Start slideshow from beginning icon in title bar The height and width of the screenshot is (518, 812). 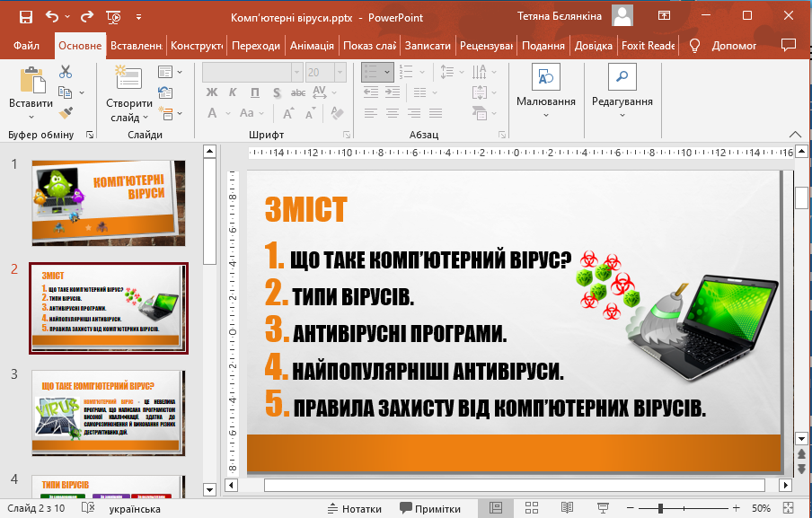113,17
